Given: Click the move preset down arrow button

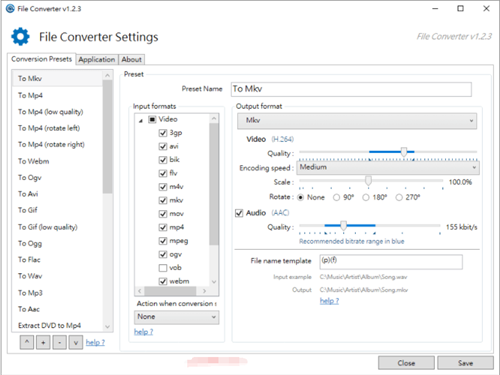Looking at the screenshot, I should tap(76, 342).
